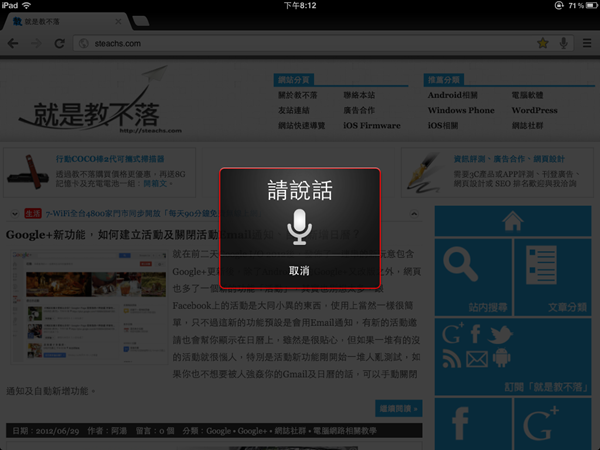The image size is (600, 450).
Task: Open Android相關 category
Action: (x=453, y=95)
